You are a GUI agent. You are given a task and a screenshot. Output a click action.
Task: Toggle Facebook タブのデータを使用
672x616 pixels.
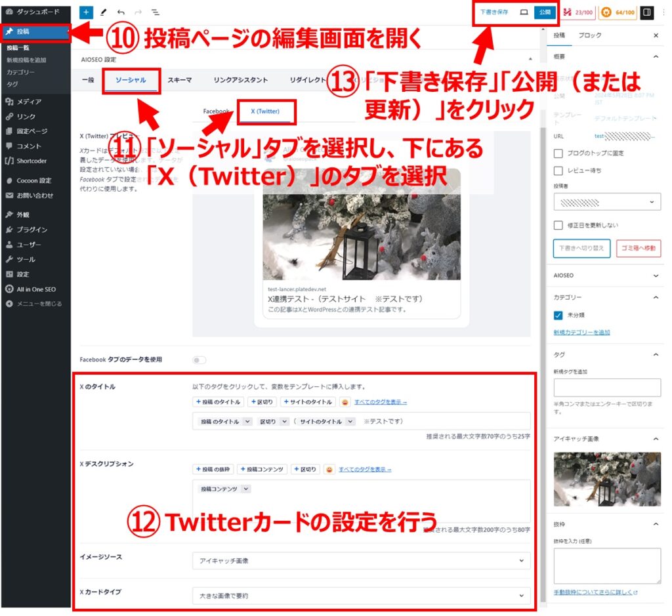coord(199,359)
